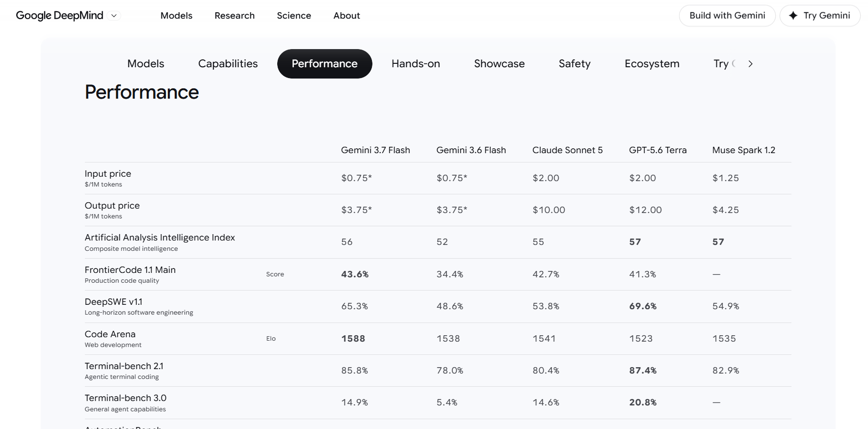Select the Ecosystem tab

click(x=652, y=64)
